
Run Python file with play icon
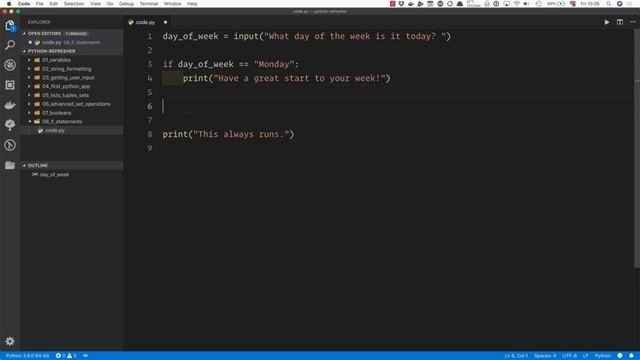click(x=607, y=22)
